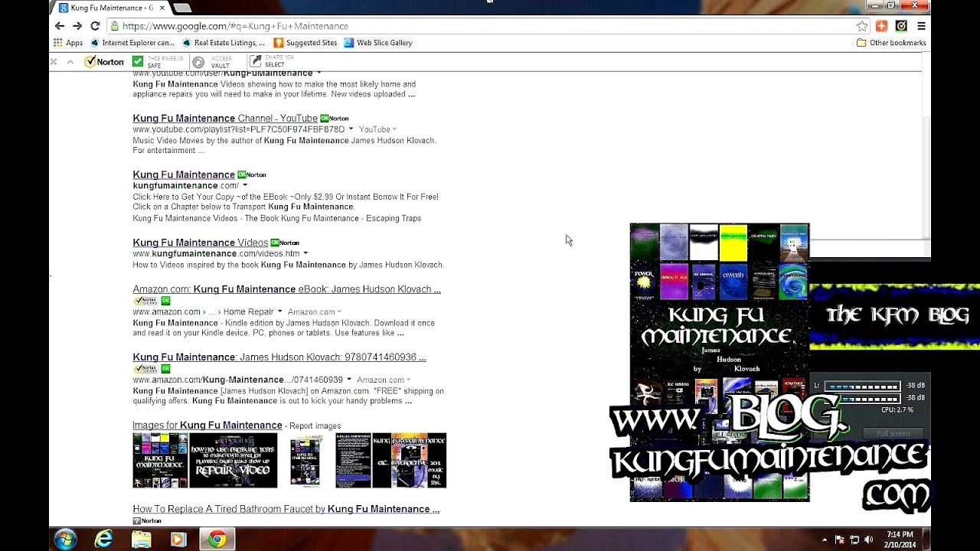Expand dropdown after the Home Repair breadcrumb
Viewport: 980px width, 551px height.
click(x=279, y=311)
